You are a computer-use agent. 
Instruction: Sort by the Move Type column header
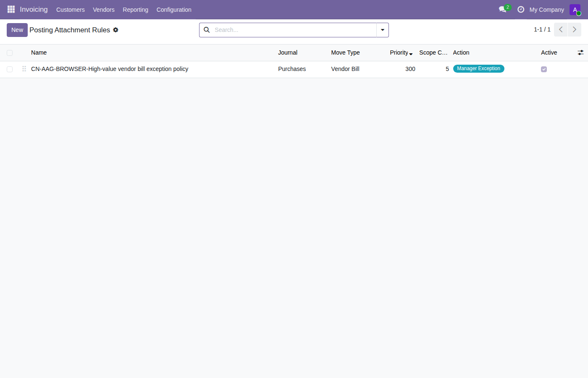345,52
